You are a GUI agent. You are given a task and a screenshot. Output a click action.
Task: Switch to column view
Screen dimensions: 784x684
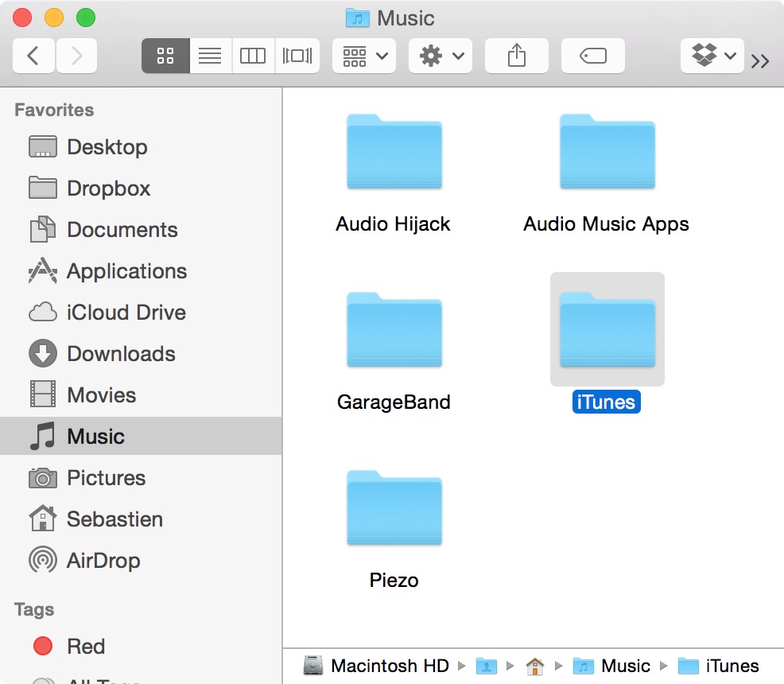pos(253,56)
